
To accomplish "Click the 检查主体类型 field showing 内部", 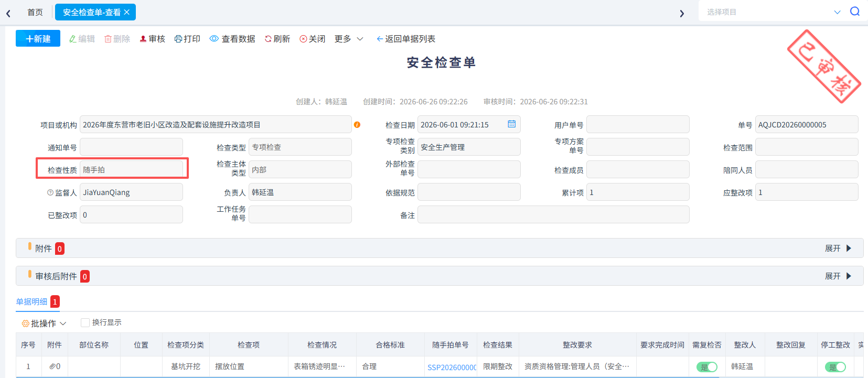I will coord(300,170).
